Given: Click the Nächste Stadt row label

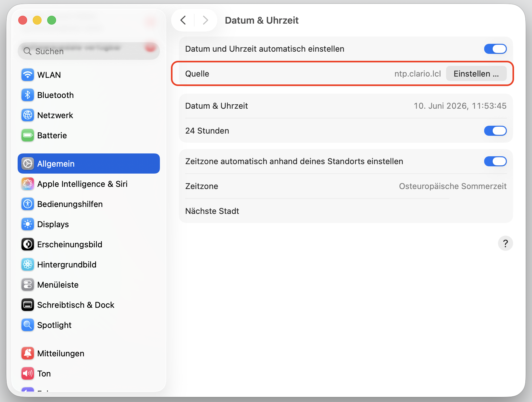Looking at the screenshot, I should (212, 211).
